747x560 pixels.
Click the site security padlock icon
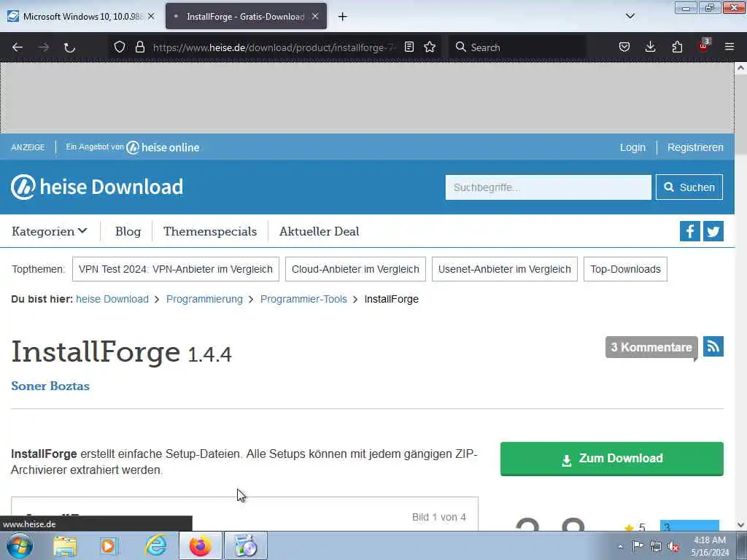coord(139,47)
